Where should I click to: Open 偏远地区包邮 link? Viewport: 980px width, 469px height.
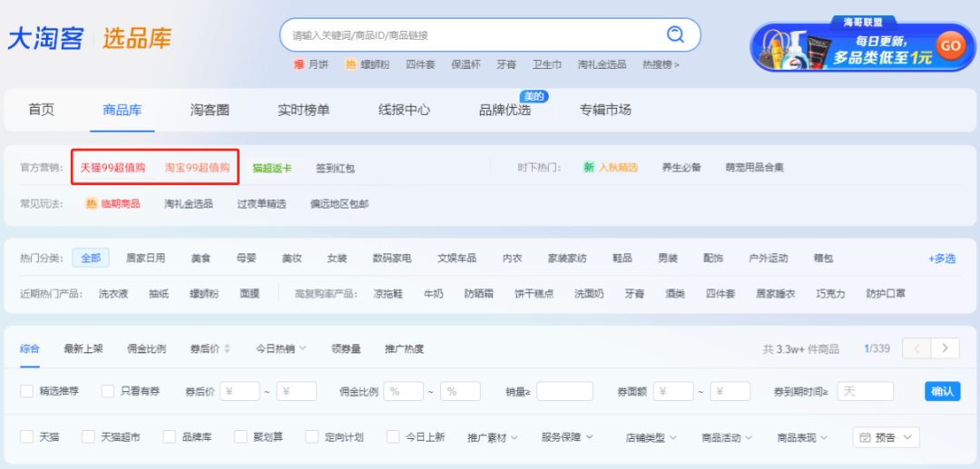pos(339,203)
